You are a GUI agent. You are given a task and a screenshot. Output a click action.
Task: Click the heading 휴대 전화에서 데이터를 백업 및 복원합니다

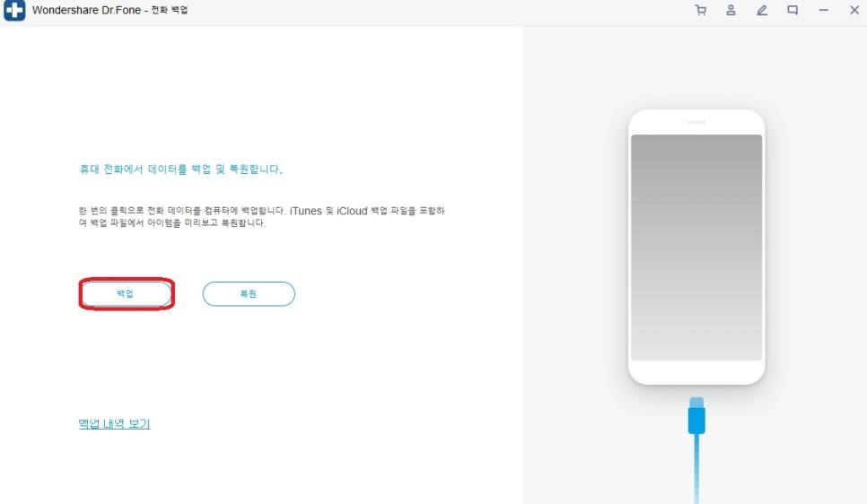pos(180,169)
